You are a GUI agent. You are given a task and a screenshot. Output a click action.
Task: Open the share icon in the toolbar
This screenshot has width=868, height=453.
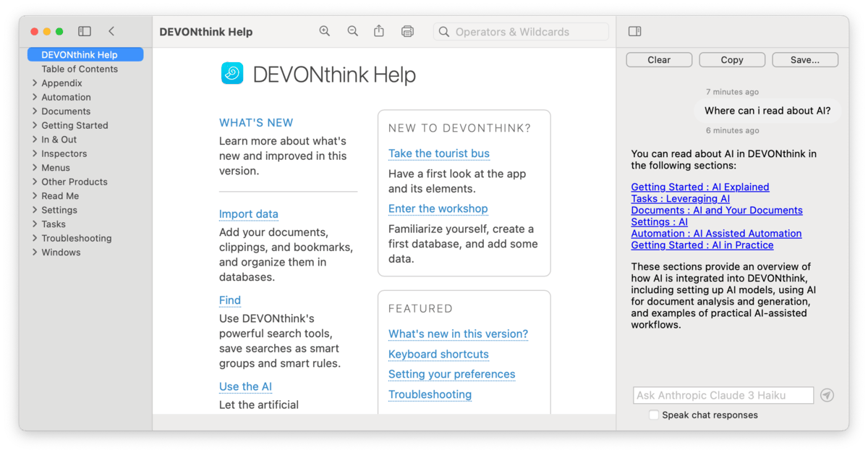379,31
